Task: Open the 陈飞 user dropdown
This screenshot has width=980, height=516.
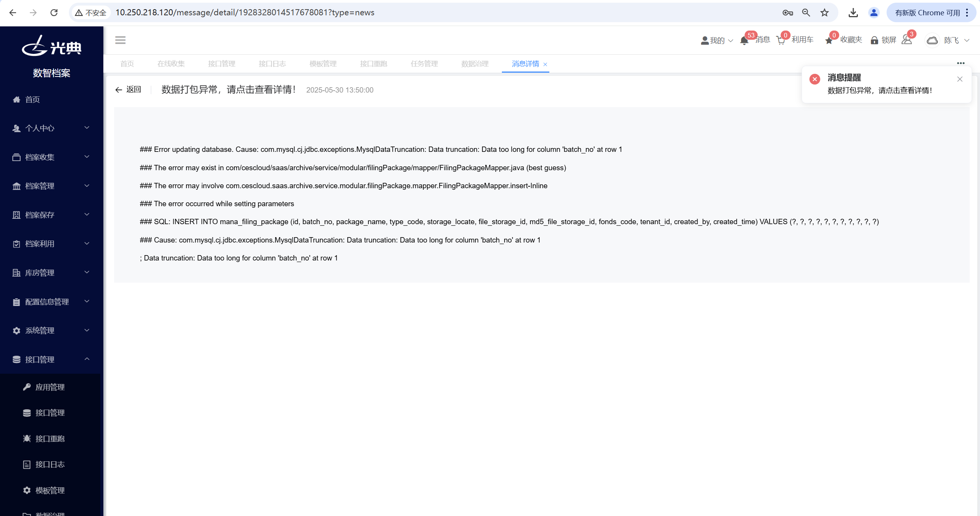Action: point(956,41)
